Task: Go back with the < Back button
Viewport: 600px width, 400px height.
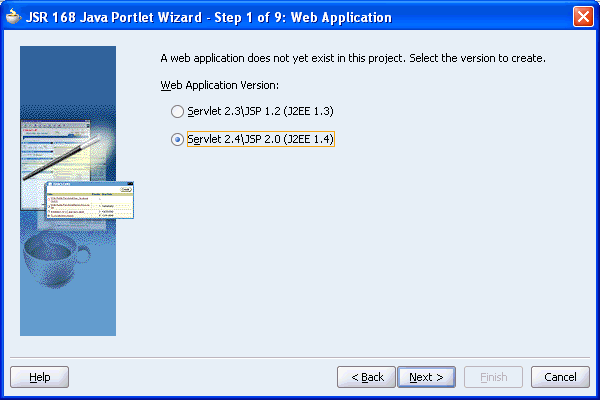Action: click(366, 377)
